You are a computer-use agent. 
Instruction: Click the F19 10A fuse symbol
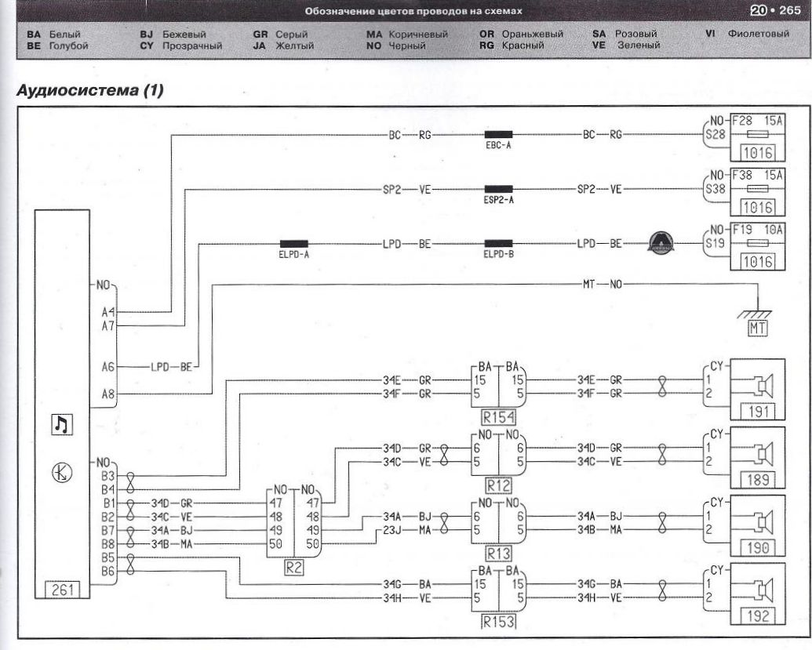click(x=757, y=245)
